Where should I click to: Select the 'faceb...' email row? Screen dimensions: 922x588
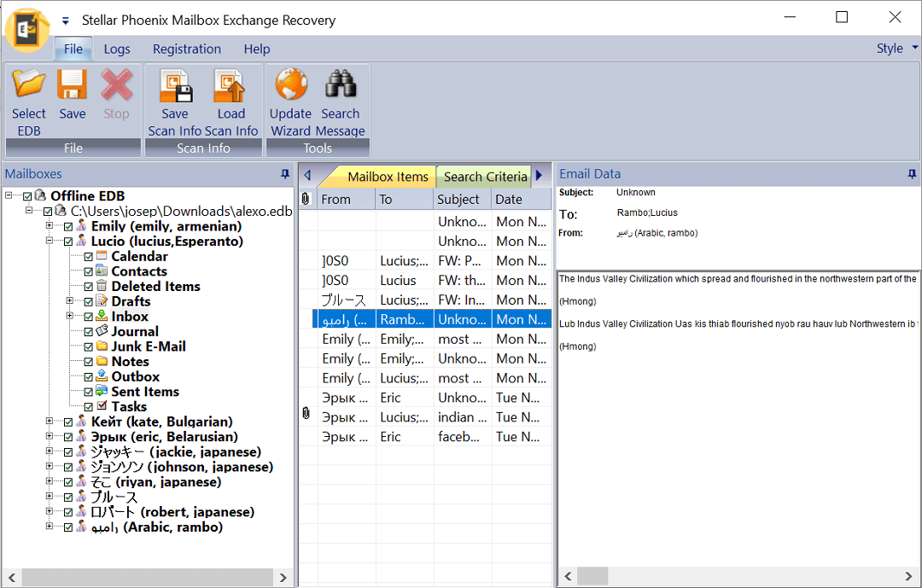426,437
